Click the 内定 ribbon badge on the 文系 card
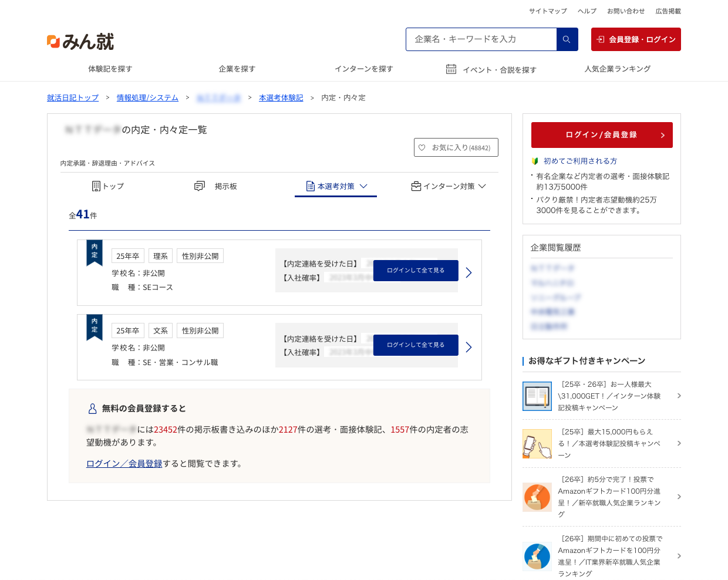The height and width of the screenshot is (580, 728). (x=95, y=327)
